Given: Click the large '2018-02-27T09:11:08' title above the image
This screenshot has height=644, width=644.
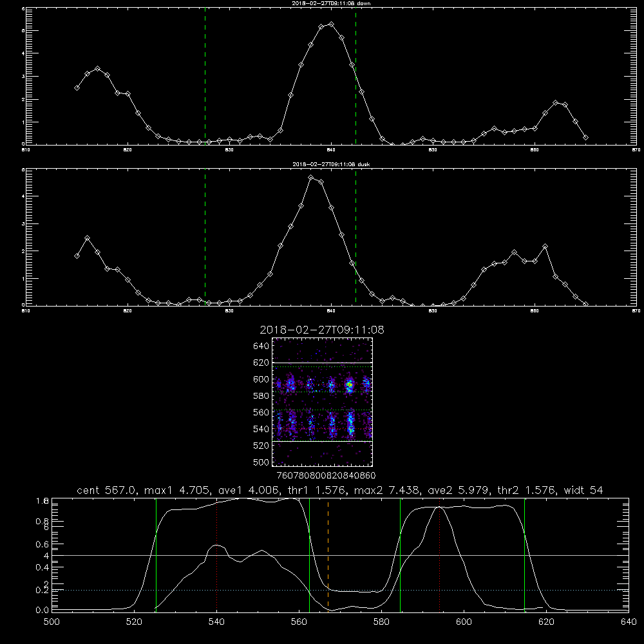Looking at the screenshot, I should tap(322, 330).
